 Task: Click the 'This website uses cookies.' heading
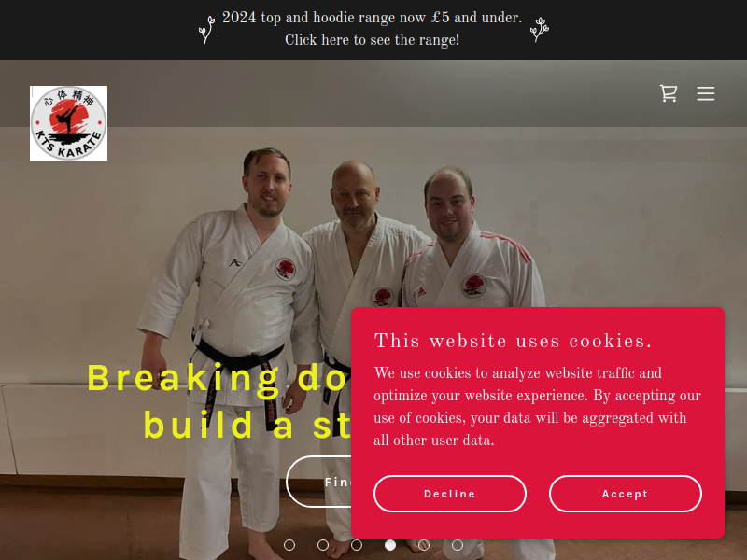tap(513, 341)
